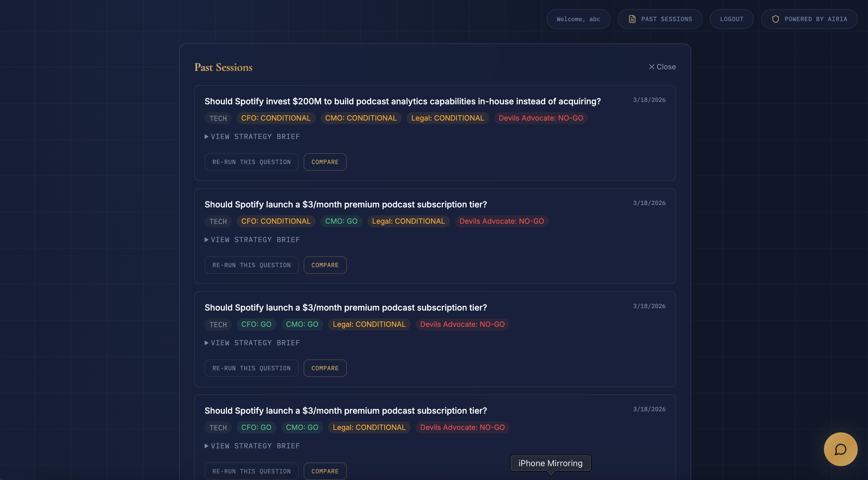Click Compare on the fourth session card
The height and width of the screenshot is (480, 868).
[x=325, y=471]
